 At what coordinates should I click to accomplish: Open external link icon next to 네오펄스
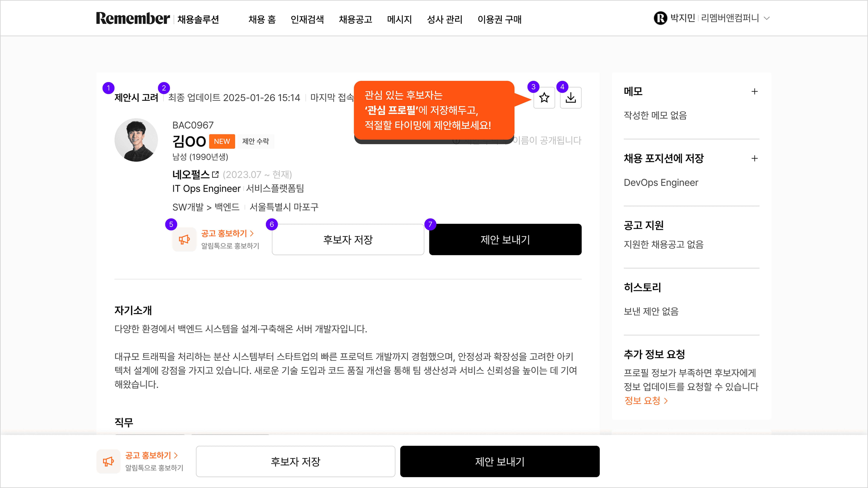pos(215,175)
